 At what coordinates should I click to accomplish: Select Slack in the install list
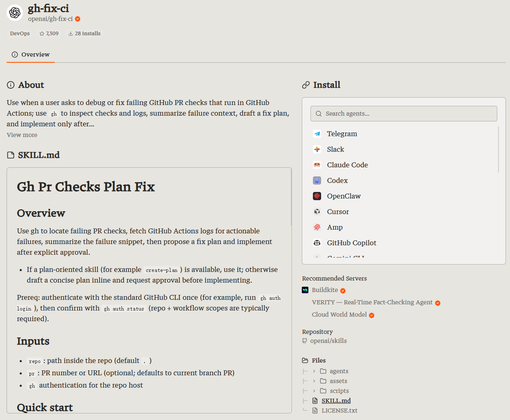click(x=404, y=149)
